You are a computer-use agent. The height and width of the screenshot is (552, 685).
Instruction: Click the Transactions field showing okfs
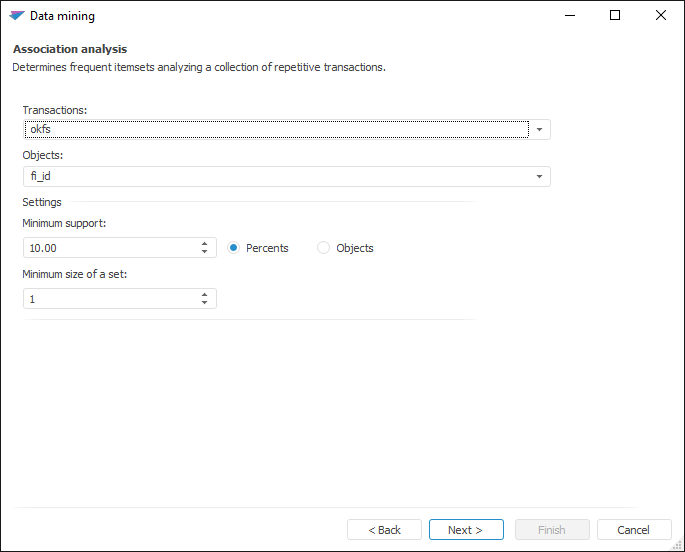276,129
